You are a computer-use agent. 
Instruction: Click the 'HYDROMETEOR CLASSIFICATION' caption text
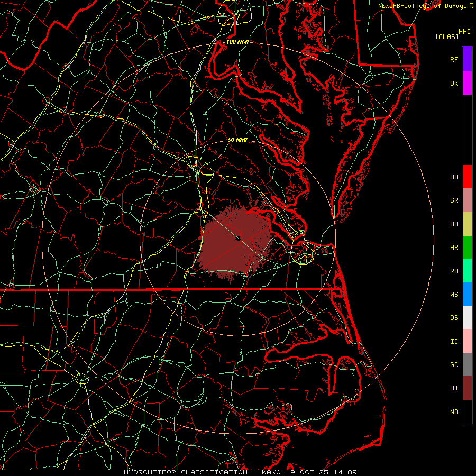point(186,472)
